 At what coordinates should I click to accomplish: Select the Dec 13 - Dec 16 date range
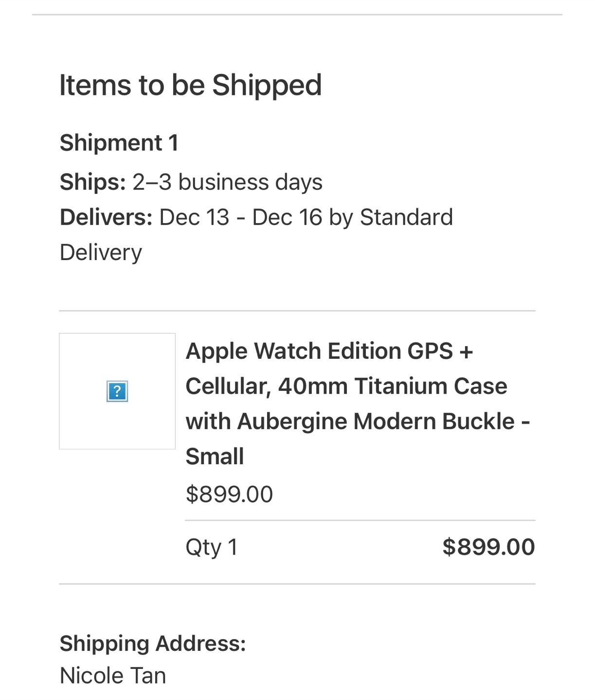click(241, 217)
